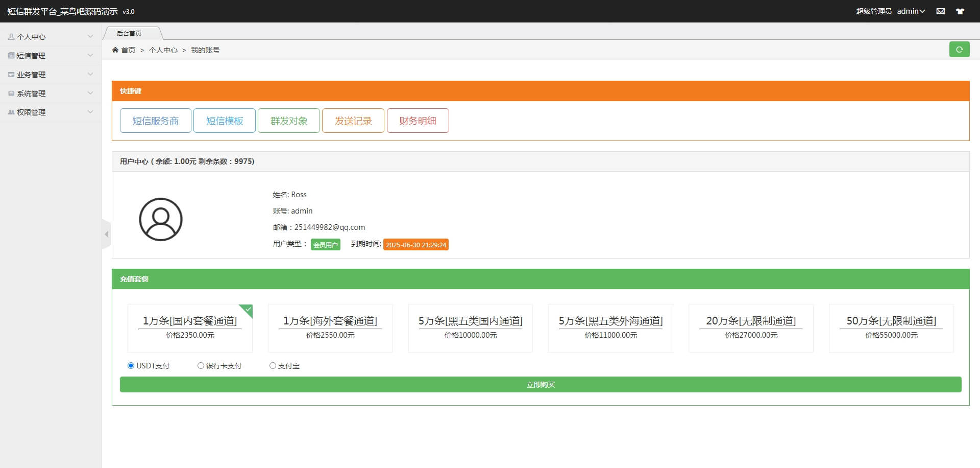Open 个人中心 from the breadcrumb
Screen dimensions: 980x468
[x=163, y=50]
